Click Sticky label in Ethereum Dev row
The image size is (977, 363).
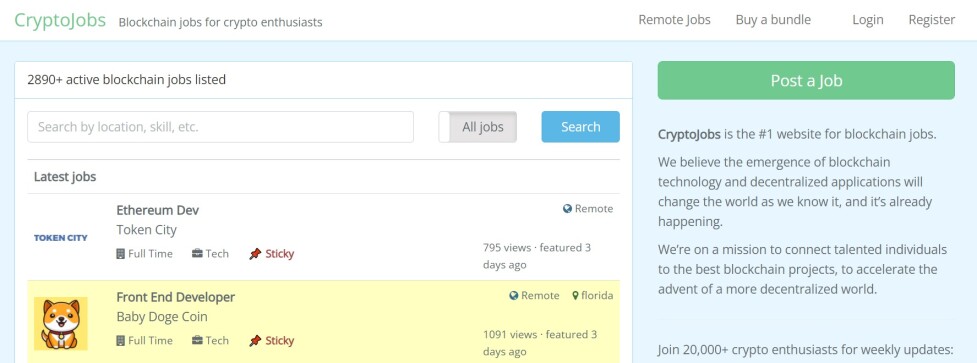point(280,254)
